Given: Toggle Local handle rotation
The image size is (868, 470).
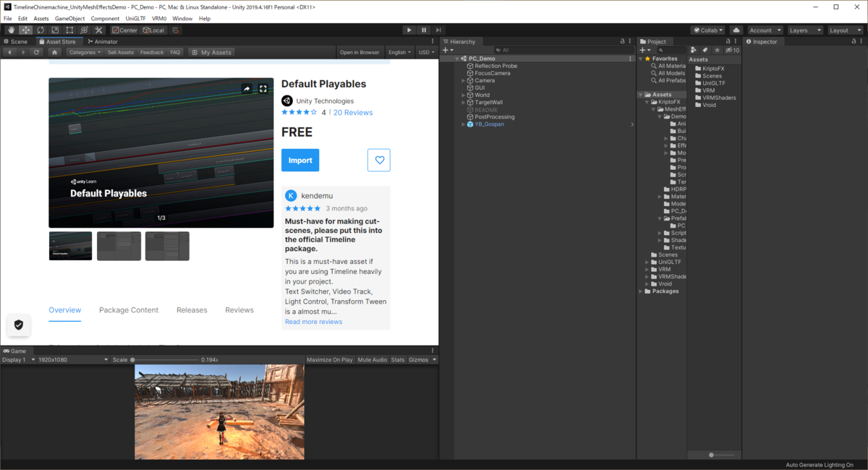Looking at the screenshot, I should pos(153,30).
